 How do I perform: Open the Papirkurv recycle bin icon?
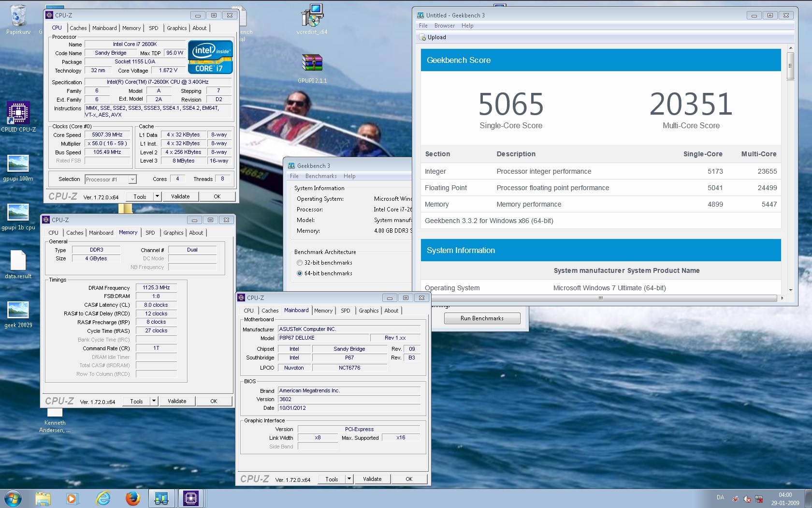(x=18, y=19)
